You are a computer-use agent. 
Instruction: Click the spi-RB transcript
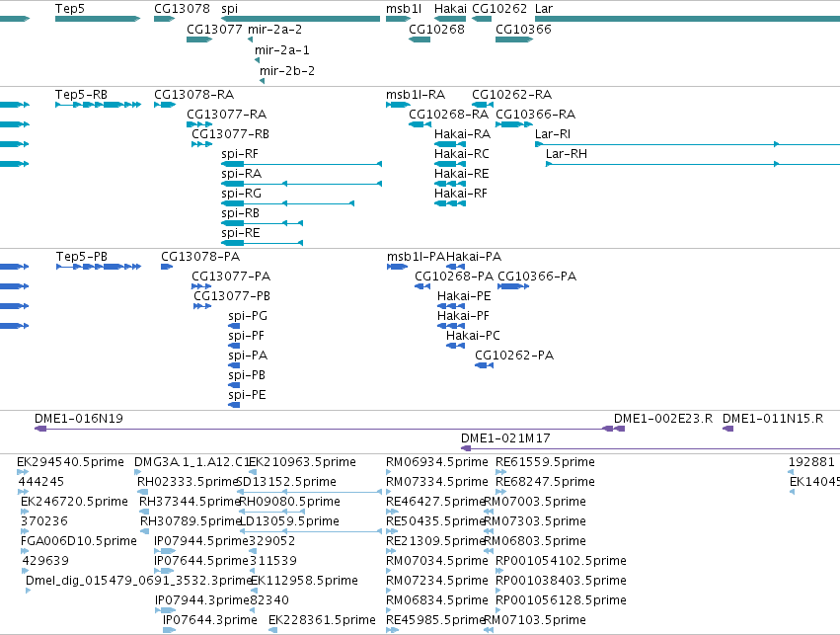tap(262, 223)
